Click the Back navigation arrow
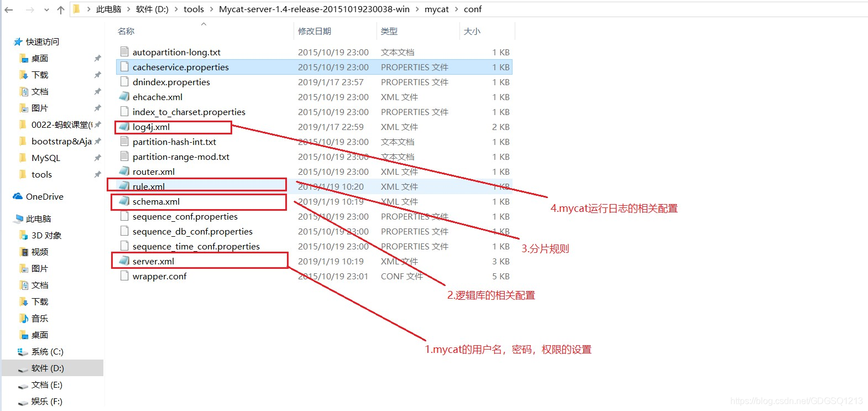Image resolution: width=868 pixels, height=411 pixels. [x=9, y=9]
